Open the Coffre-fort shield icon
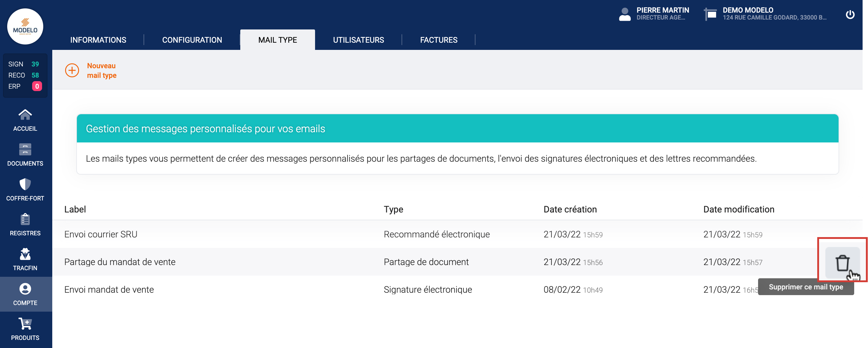Image resolution: width=868 pixels, height=348 pixels. pos(25,185)
